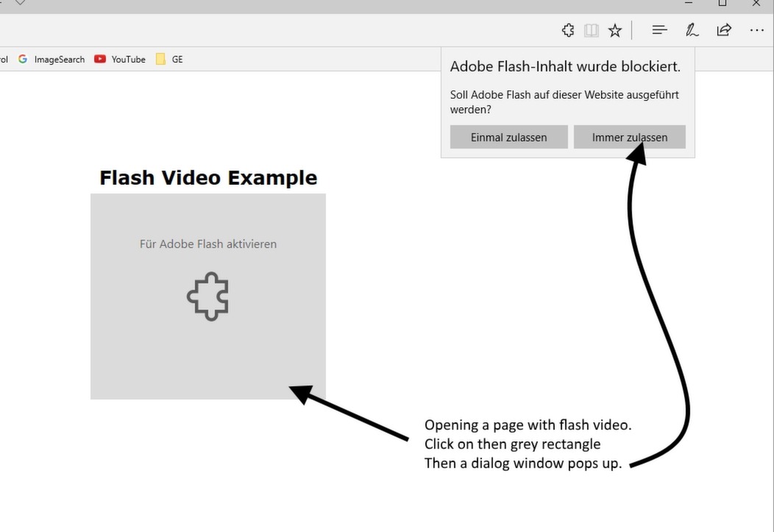Click the 'Für Adobe Flash aktivieren' text
The image size is (774, 532).
click(207, 244)
